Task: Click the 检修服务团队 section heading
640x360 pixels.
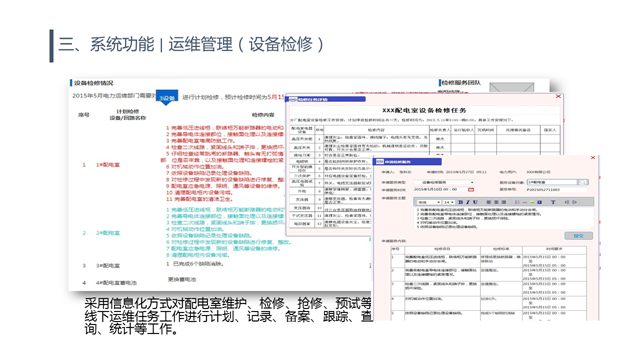Action: tap(461, 82)
